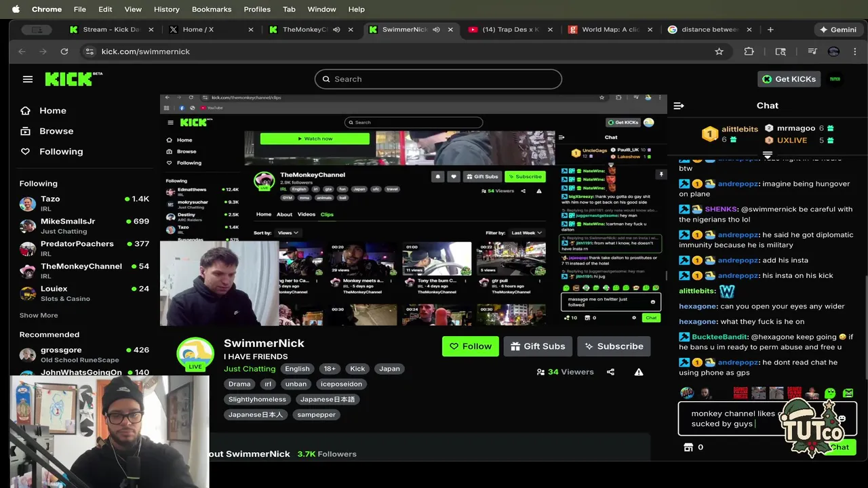Image resolution: width=868 pixels, height=488 pixels.
Task: Share the SwimmerNick stream via share icon
Action: point(610,372)
